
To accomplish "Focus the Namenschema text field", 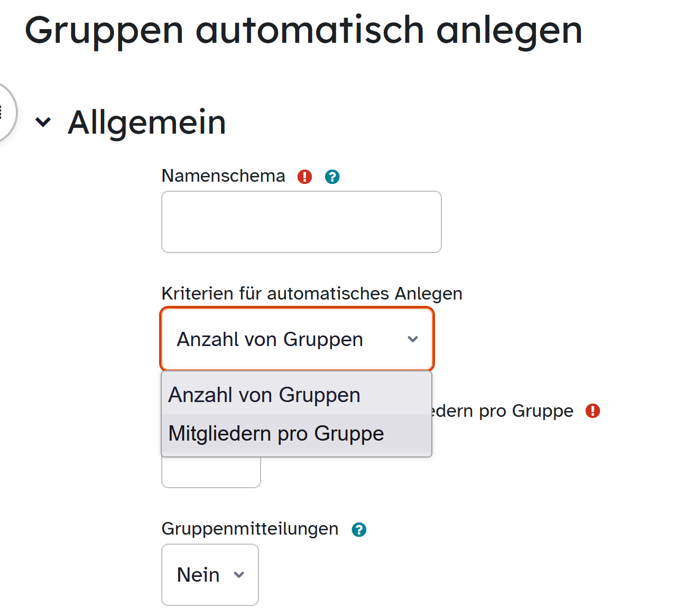I will tap(301, 222).
